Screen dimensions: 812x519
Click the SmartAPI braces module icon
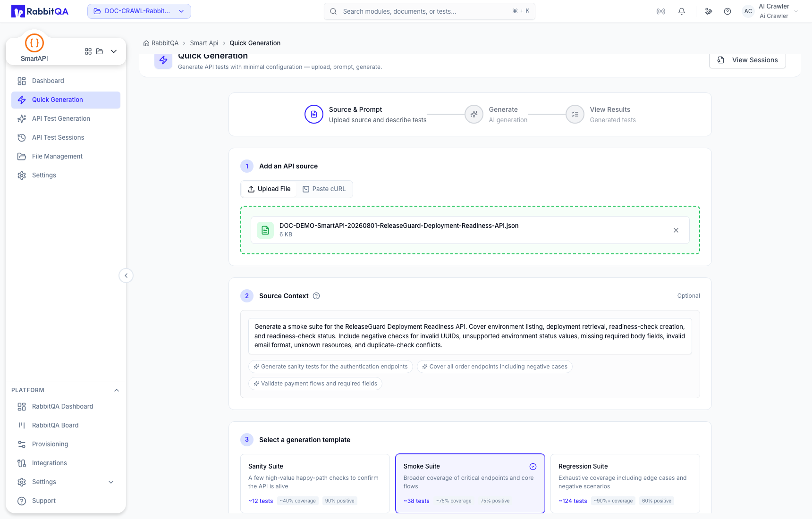coord(34,43)
